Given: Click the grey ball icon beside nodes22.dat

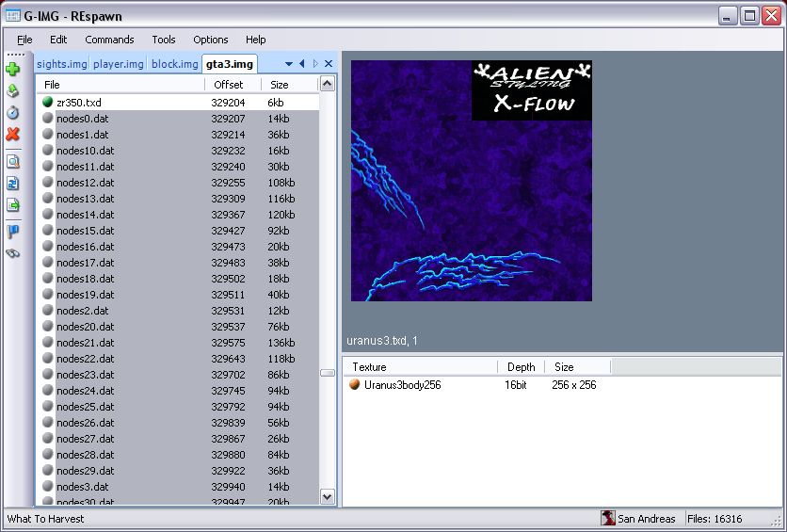Looking at the screenshot, I should pos(48,358).
